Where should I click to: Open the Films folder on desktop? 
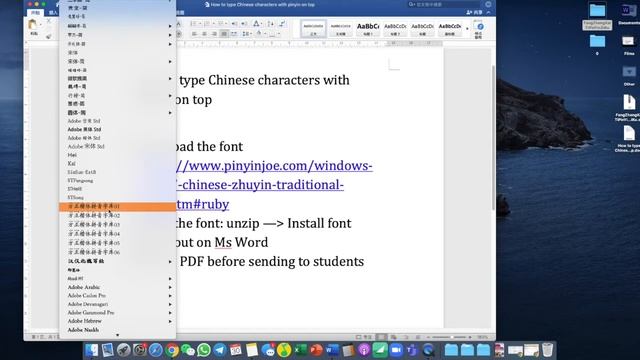[629, 45]
